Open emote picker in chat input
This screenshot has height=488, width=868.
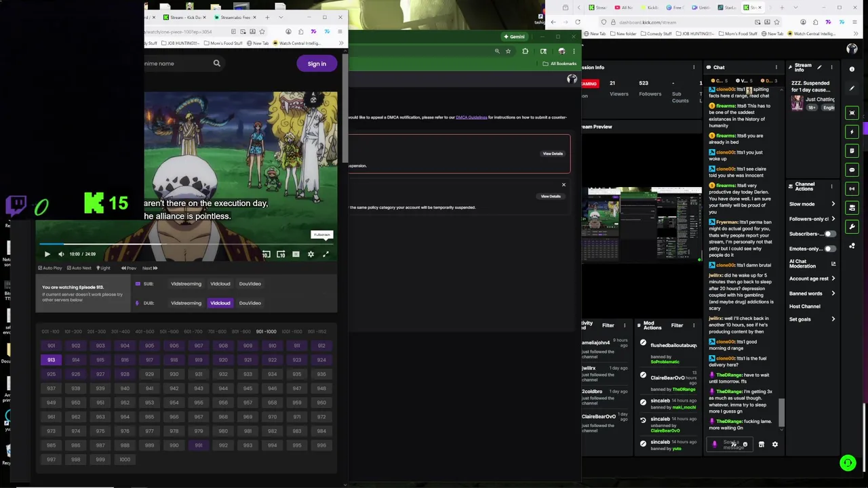pos(745,445)
